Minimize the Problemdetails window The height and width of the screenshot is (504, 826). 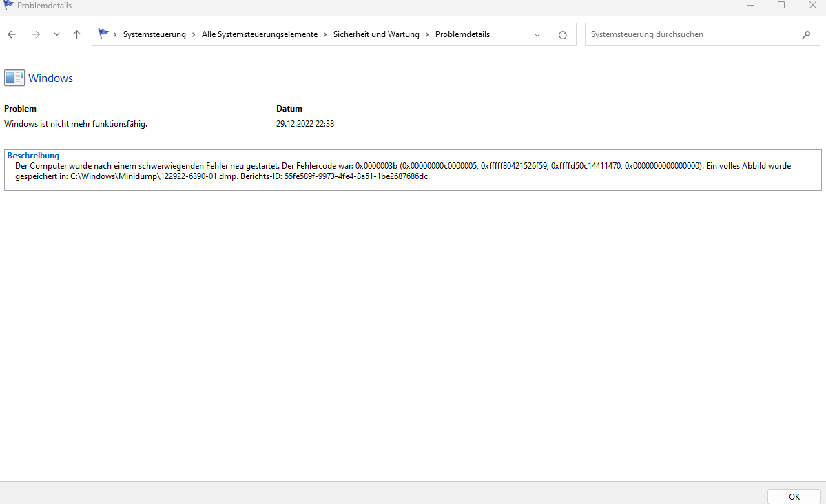[x=750, y=6]
